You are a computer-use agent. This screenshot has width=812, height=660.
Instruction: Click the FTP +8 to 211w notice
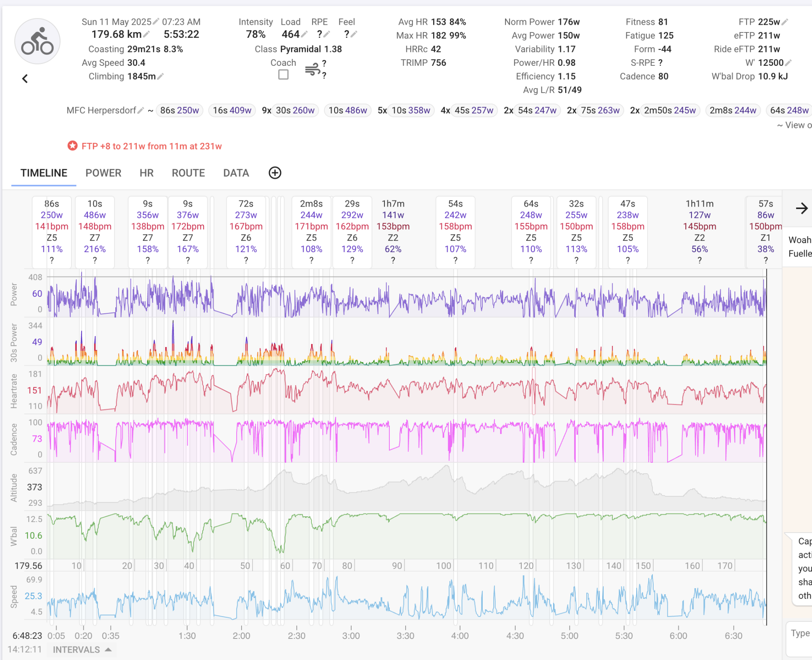pos(151,146)
